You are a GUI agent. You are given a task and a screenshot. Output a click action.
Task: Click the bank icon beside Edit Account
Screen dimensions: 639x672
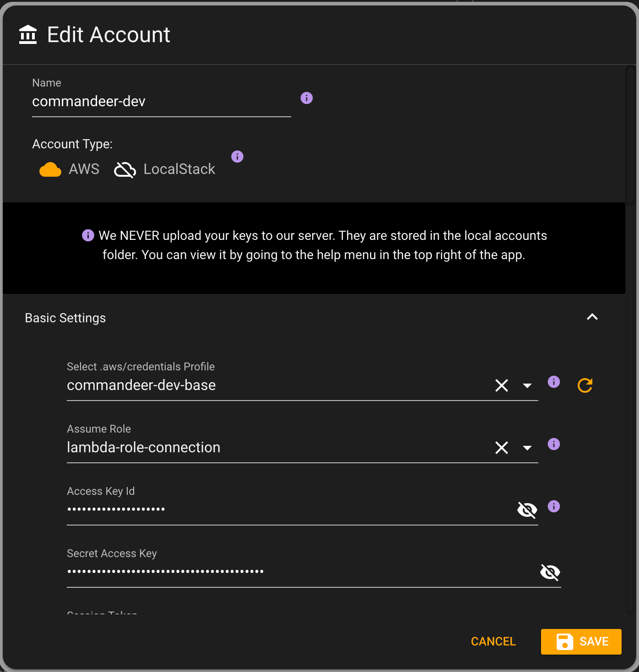pos(28,35)
